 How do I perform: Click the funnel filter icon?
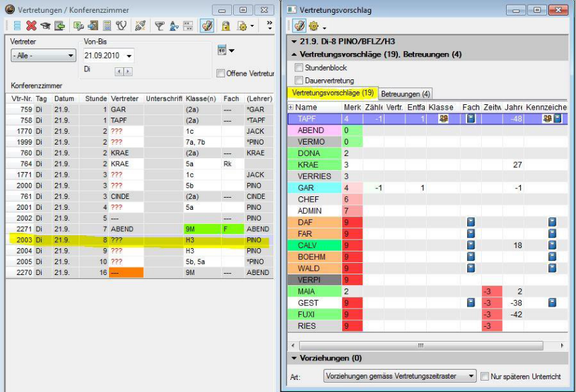(160, 26)
